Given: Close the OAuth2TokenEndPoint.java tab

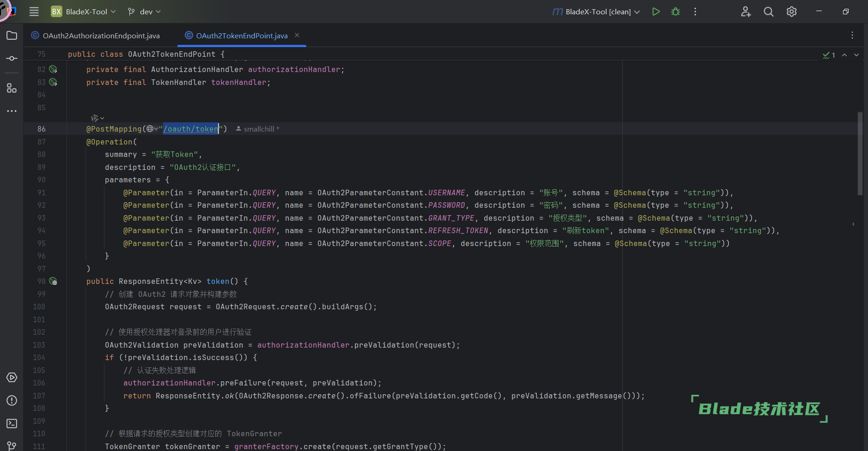Looking at the screenshot, I should tap(297, 35).
